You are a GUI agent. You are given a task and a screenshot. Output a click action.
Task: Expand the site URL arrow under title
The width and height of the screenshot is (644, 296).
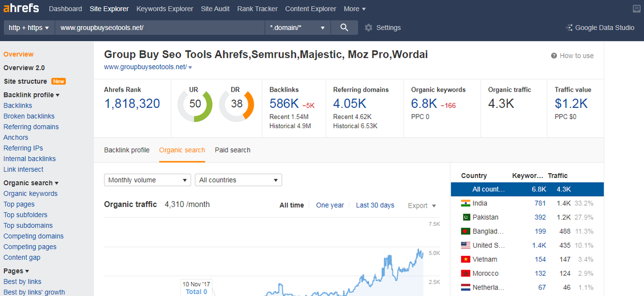pos(190,68)
